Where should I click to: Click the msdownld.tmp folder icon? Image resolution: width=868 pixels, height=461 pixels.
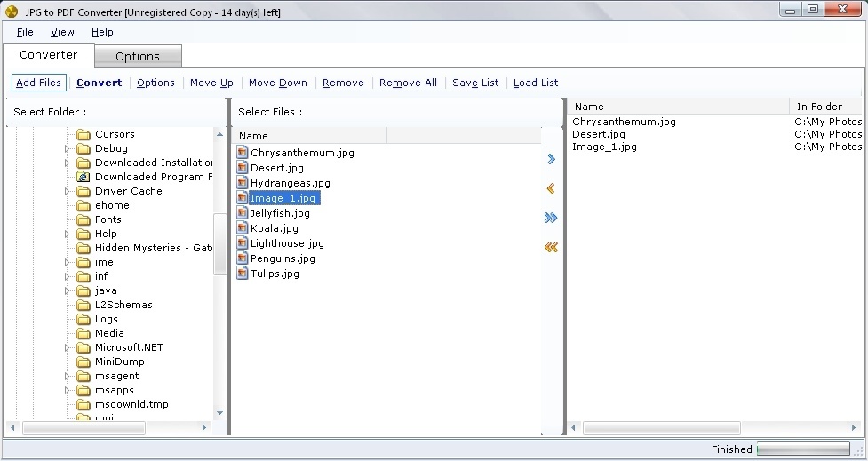tap(83, 404)
